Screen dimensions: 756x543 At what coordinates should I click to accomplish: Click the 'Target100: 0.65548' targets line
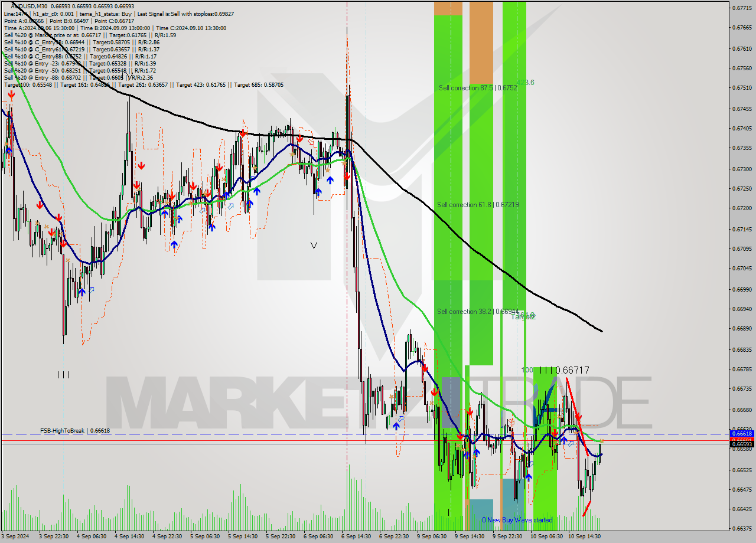point(144,85)
